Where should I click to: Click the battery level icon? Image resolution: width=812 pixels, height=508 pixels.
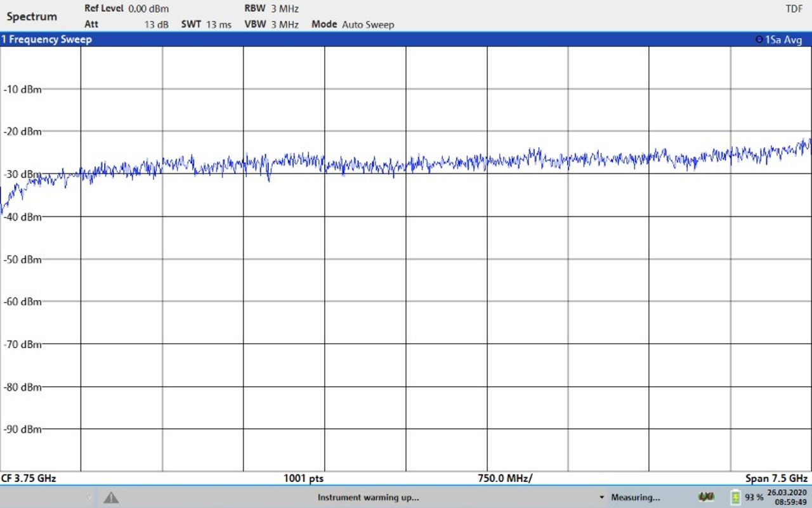click(x=736, y=498)
